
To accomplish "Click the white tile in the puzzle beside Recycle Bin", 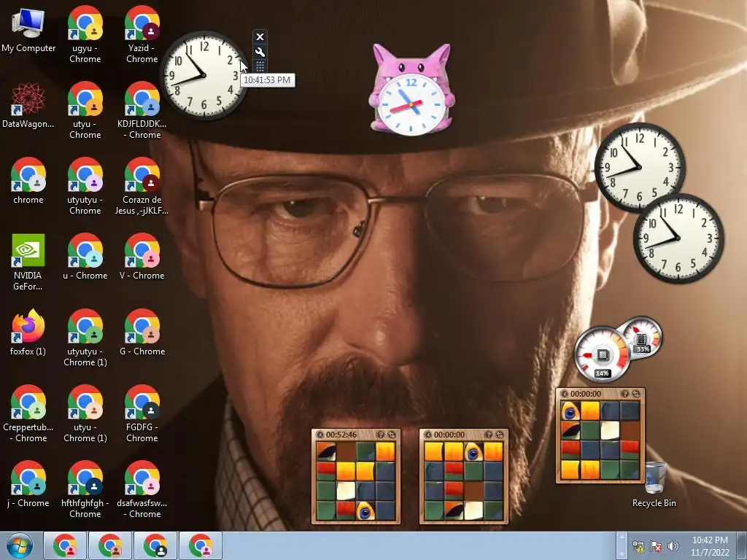I will [x=610, y=430].
